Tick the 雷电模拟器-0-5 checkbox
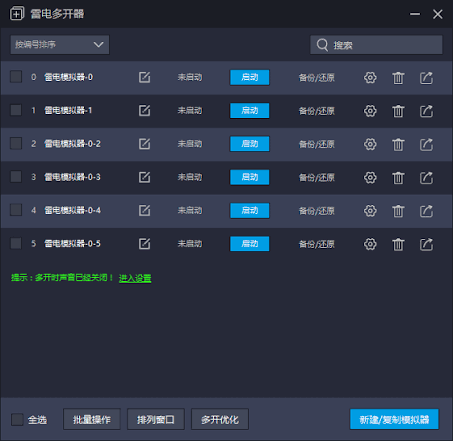Viewport: 453px width, 441px height. (x=16, y=243)
